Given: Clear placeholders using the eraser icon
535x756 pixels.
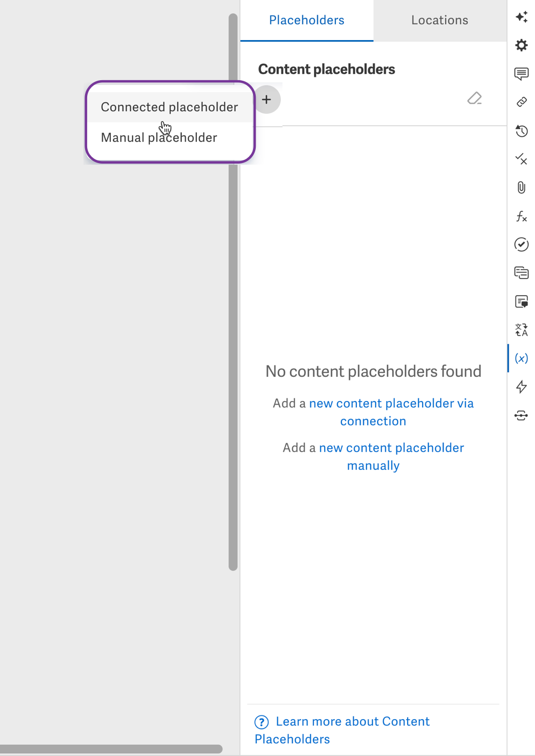Looking at the screenshot, I should (475, 99).
